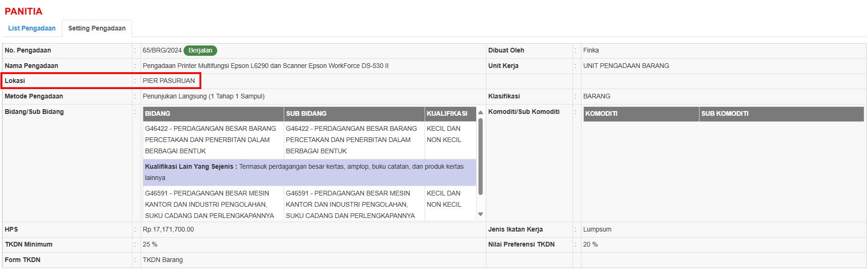The image size is (868, 270).
Task: Click the Kualifikasi Lain Yang Sejenis highlighted row
Action: [x=309, y=172]
